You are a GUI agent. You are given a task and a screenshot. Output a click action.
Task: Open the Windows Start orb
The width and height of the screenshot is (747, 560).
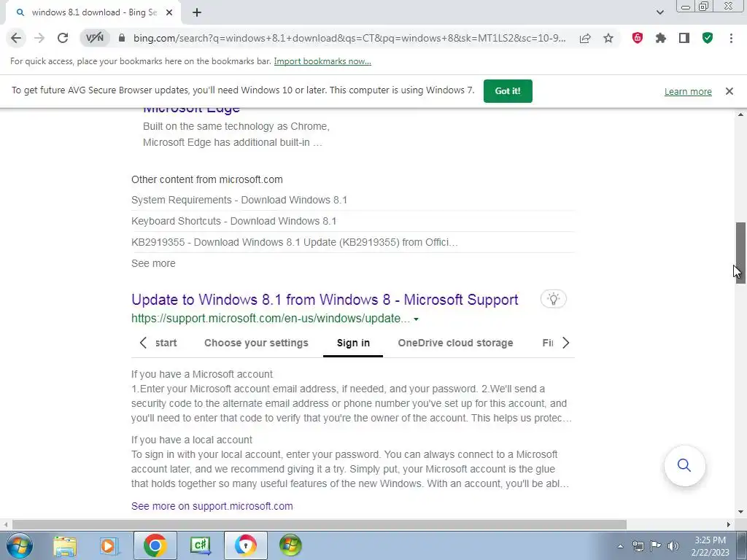[19, 545]
